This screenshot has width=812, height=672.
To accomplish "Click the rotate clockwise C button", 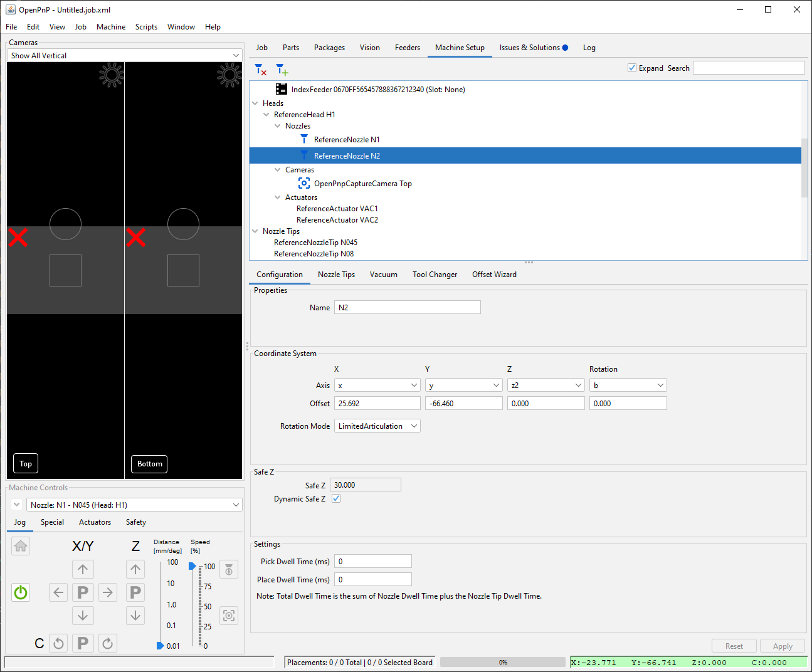I will [108, 643].
